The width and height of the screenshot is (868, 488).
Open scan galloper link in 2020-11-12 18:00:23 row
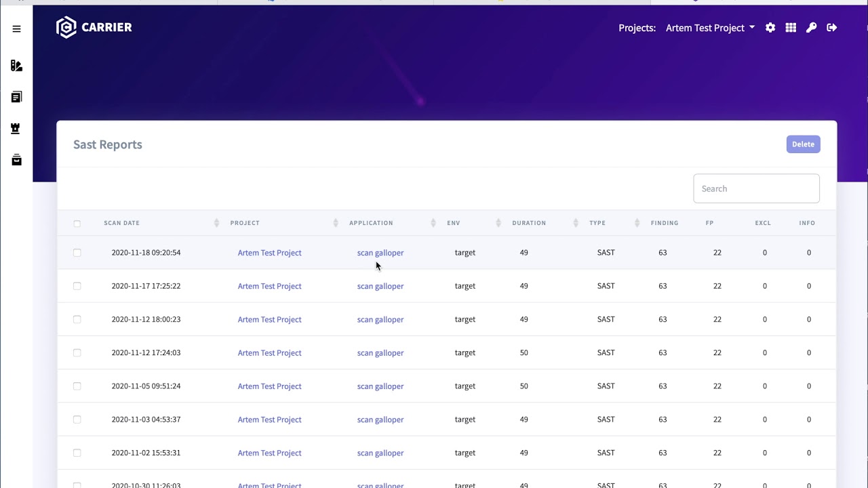pos(380,319)
